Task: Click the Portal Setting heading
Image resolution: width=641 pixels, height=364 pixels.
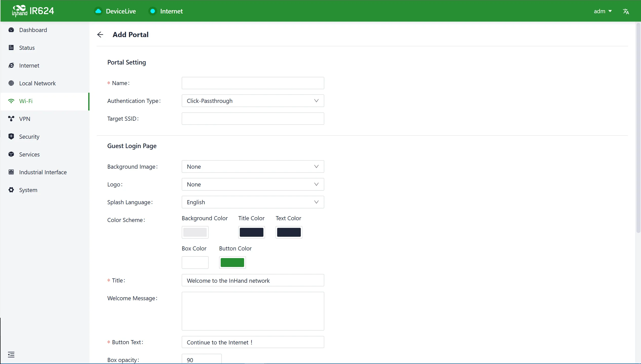Action: pyautogui.click(x=126, y=62)
